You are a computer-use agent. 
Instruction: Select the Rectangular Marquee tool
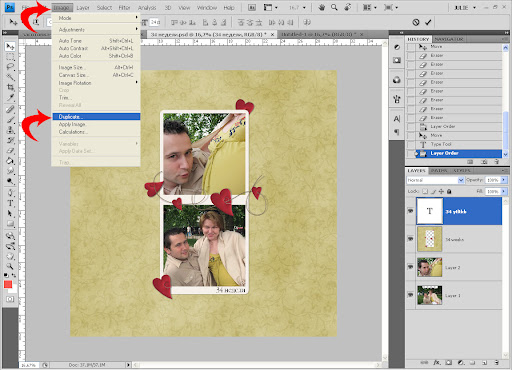[10, 57]
